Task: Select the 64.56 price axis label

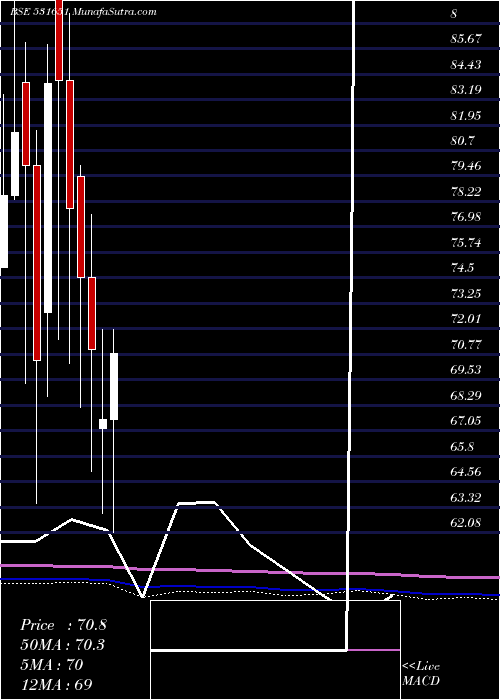Action: pos(466,471)
